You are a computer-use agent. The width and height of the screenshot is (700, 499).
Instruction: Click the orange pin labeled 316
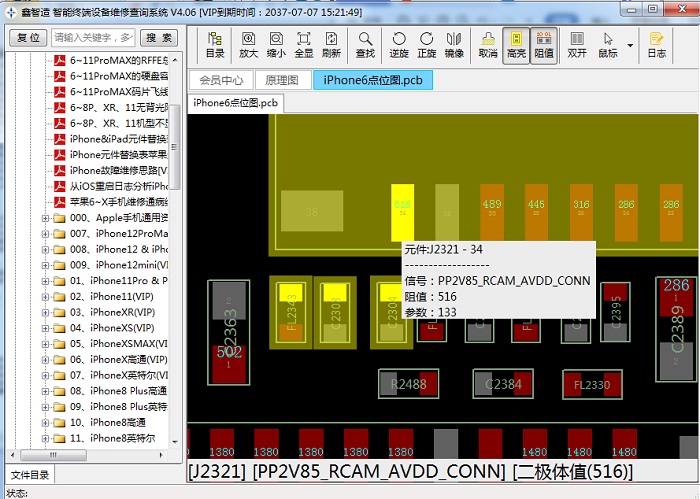(x=581, y=213)
